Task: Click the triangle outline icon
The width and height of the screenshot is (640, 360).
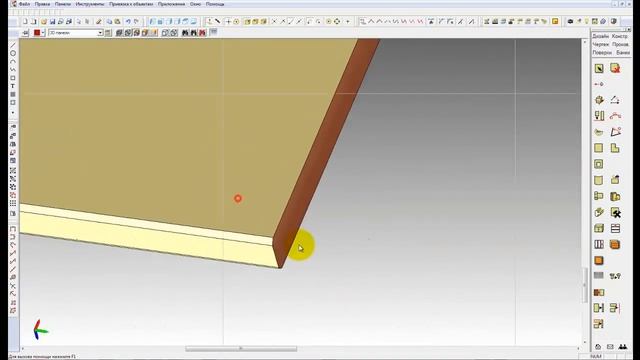Action: [615, 100]
